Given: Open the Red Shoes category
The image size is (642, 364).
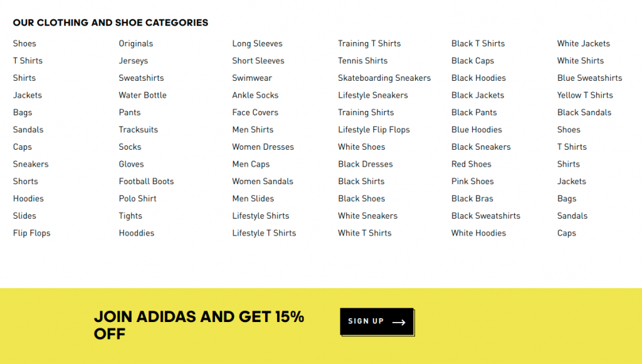Looking at the screenshot, I should pyautogui.click(x=471, y=164).
